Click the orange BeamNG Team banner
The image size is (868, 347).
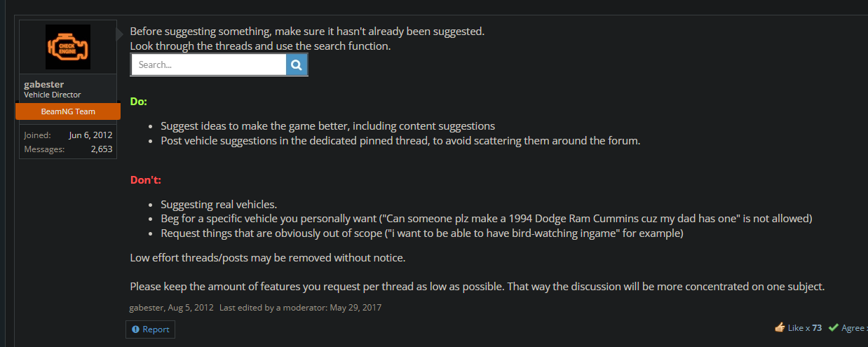68,111
